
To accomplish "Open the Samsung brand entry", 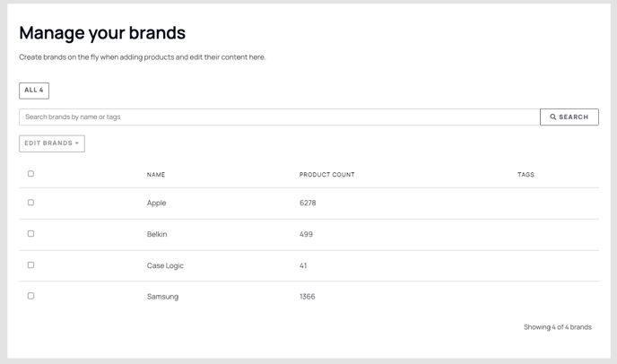I will click(162, 297).
